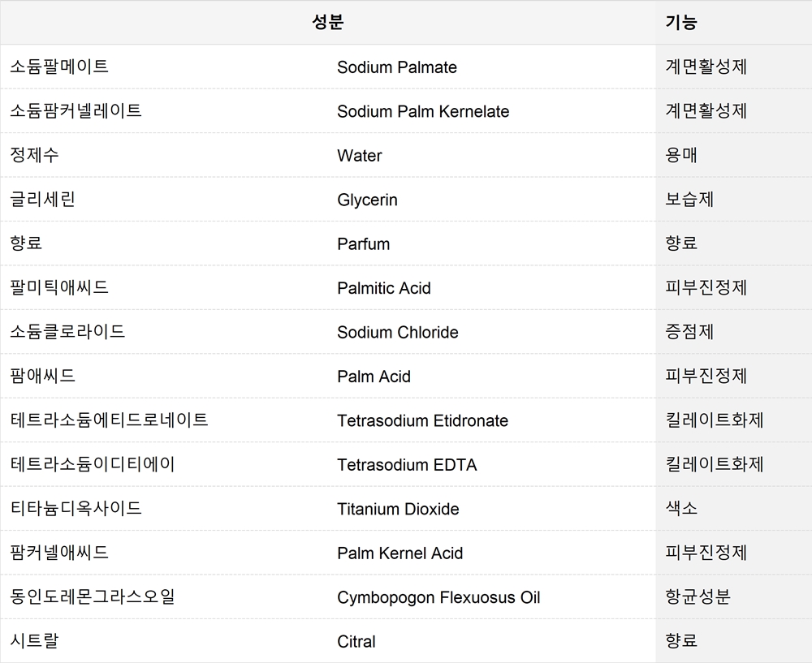Select the Tetrasodium Etidronate entry

coord(422,421)
